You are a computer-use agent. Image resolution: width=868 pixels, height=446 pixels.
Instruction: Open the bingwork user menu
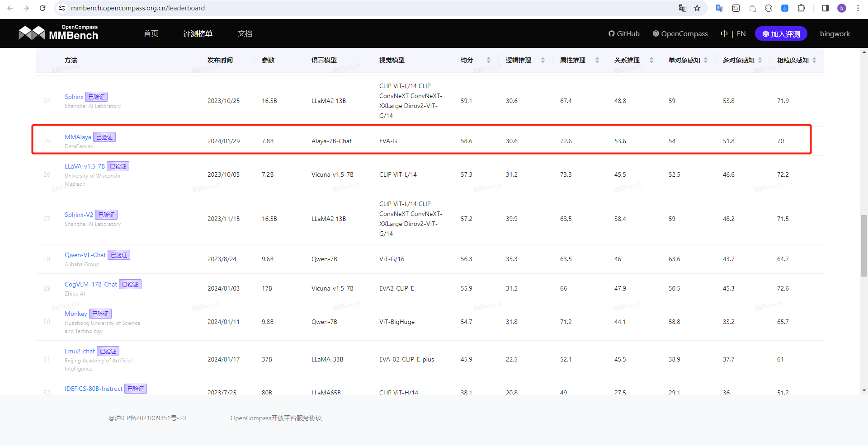pos(835,34)
